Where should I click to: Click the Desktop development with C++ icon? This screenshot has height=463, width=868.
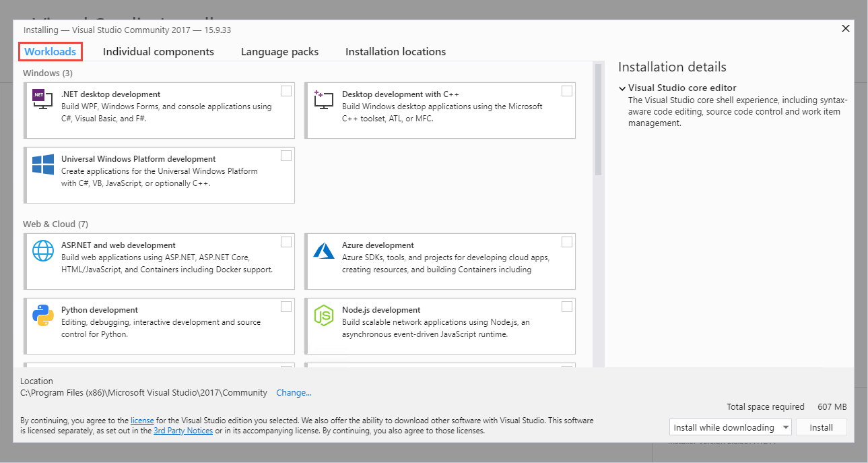coord(324,100)
